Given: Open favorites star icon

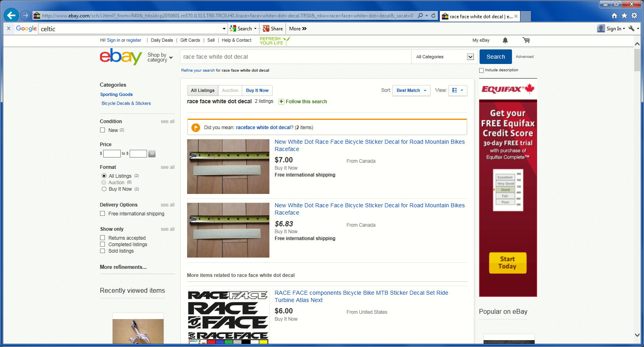Looking at the screenshot, I should tap(624, 16).
